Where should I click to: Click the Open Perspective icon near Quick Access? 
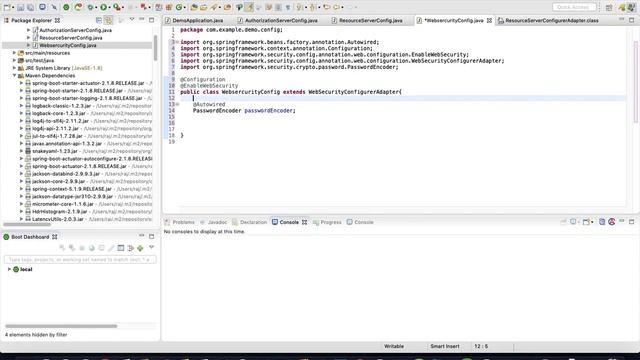609,7
